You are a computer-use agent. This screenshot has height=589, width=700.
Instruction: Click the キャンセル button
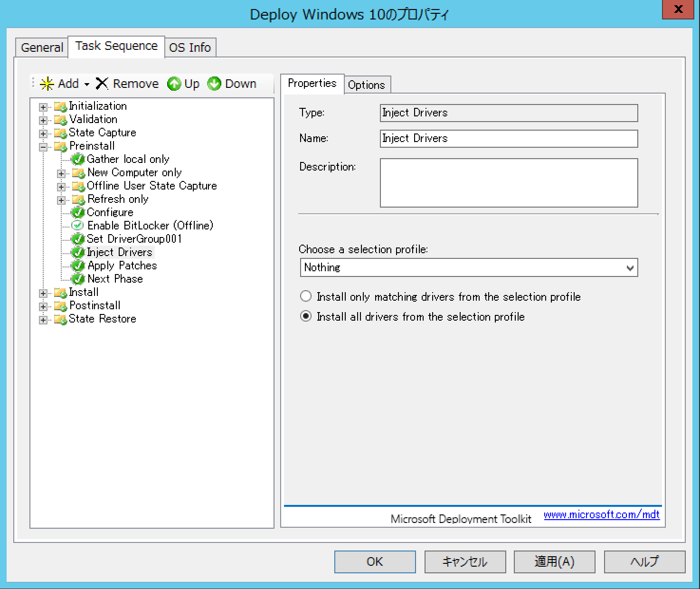coord(465,561)
